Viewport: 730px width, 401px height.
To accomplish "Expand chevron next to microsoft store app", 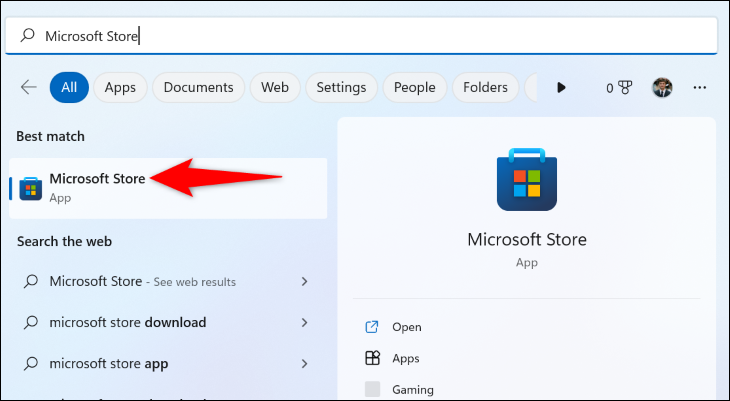I will (x=304, y=363).
